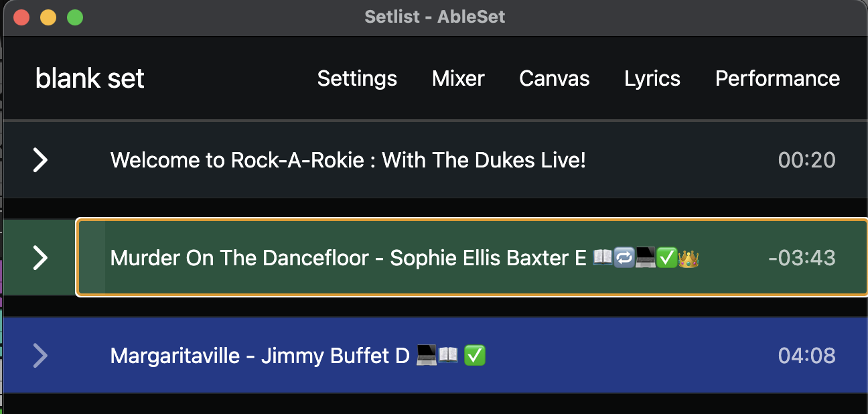Expand the Murder On The Dancefloor chevron
Image resolution: width=868 pixels, height=414 pixels.
(x=41, y=258)
